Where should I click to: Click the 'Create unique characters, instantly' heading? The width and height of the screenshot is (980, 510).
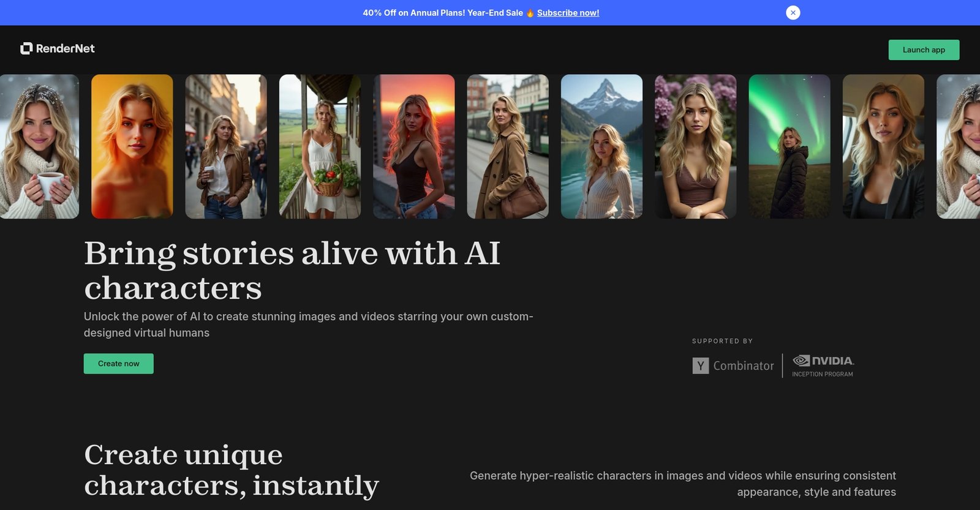tap(232, 470)
